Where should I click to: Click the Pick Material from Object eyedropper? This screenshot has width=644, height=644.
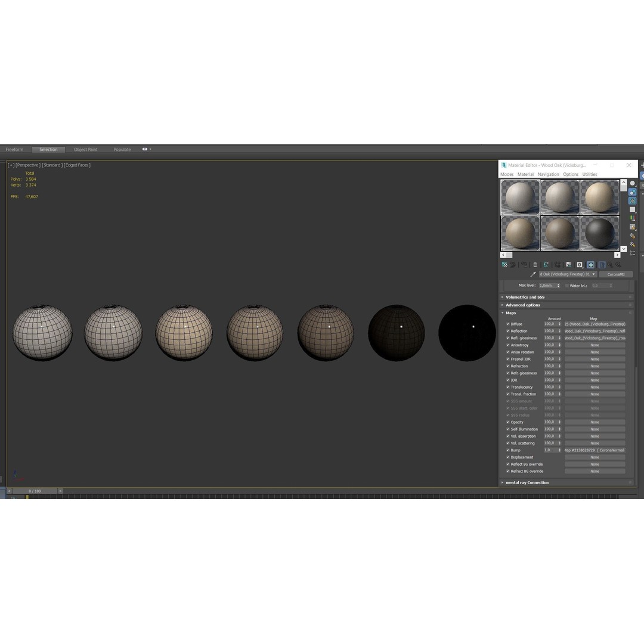(534, 274)
